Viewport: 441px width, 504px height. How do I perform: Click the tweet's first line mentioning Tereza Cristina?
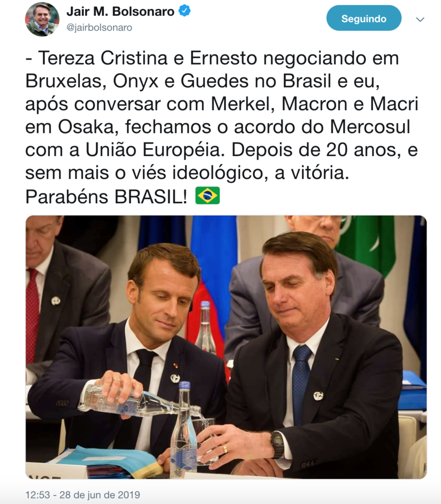(x=212, y=58)
